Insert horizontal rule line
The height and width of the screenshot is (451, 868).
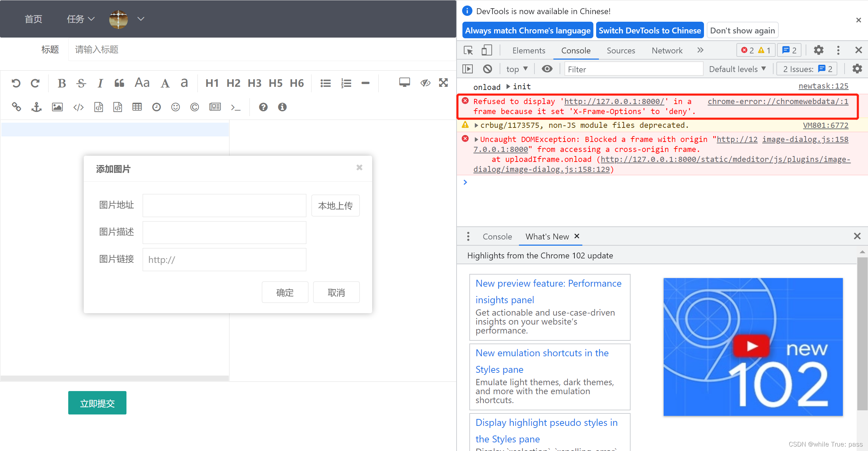366,83
